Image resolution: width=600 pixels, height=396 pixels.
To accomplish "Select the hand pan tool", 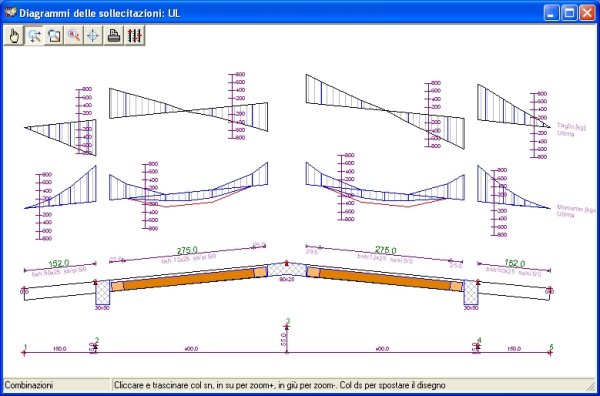I will (x=14, y=36).
